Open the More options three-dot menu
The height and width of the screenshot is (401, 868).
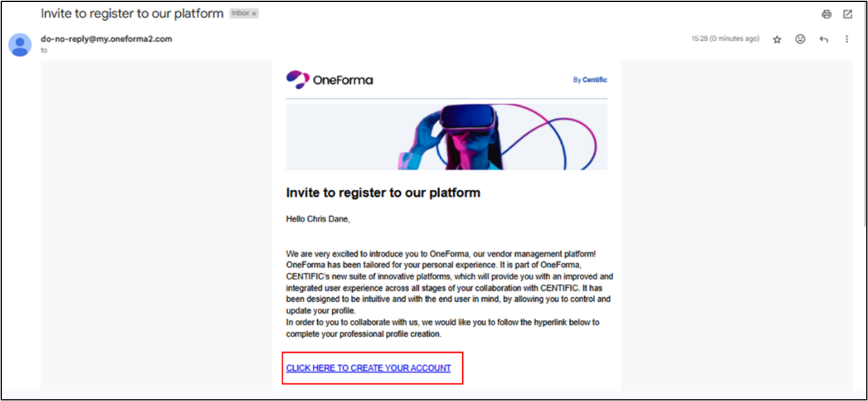[x=847, y=39]
